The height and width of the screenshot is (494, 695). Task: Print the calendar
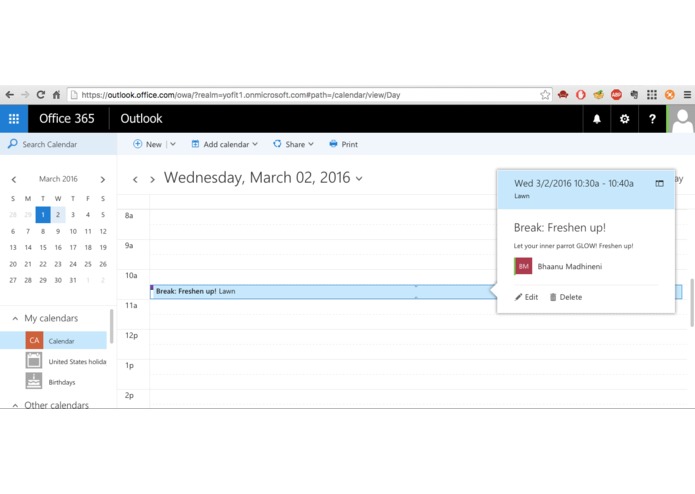click(x=344, y=144)
